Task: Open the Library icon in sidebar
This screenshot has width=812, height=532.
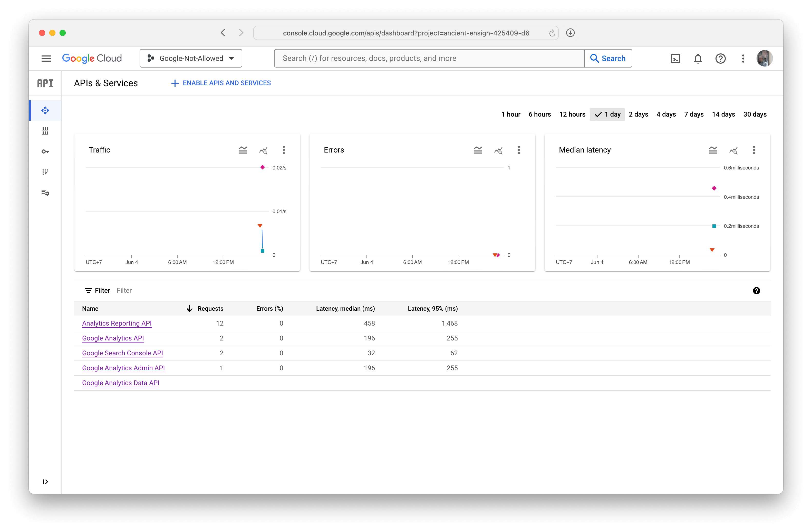Action: click(45, 131)
